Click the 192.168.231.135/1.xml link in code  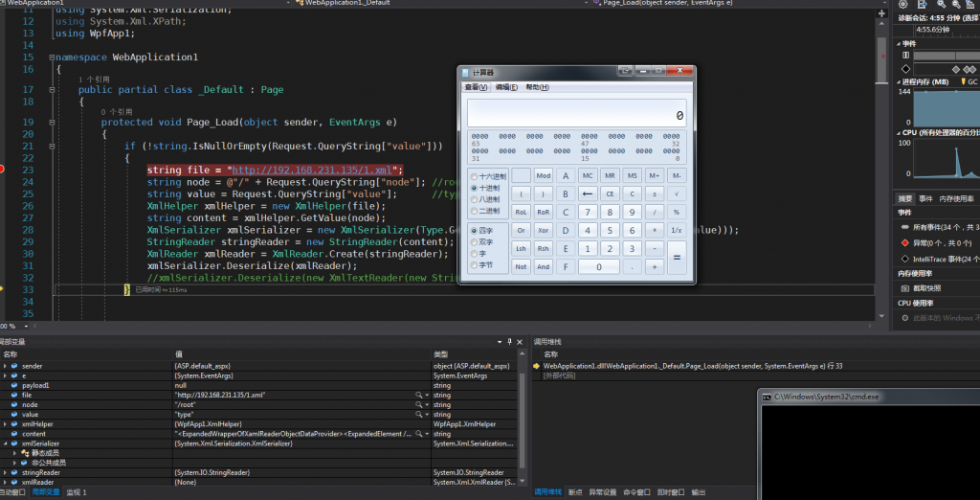point(315,170)
